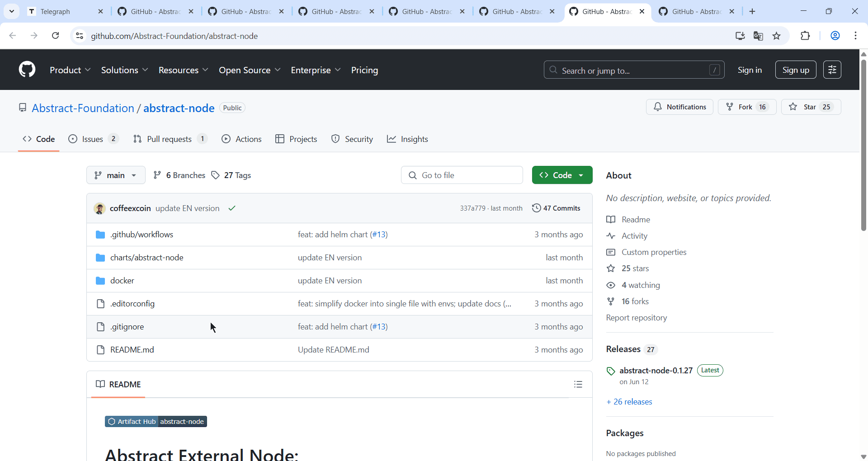Click the GitHub Octocat logo
868x461 pixels.
(27, 70)
